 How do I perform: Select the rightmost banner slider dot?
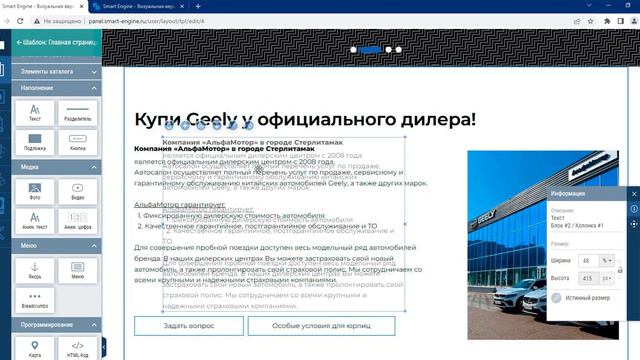[x=399, y=49]
